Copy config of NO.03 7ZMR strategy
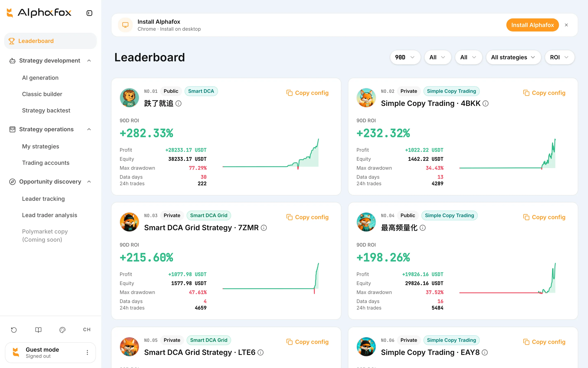 307,217
